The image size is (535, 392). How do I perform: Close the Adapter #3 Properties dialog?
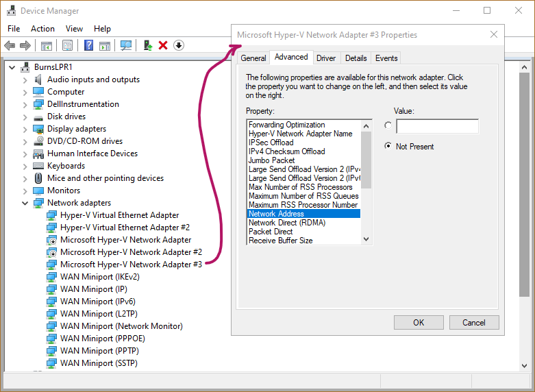(x=493, y=34)
